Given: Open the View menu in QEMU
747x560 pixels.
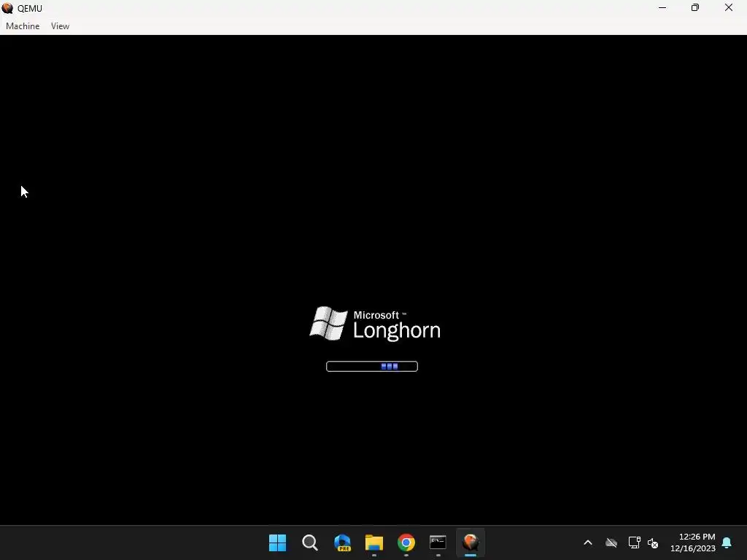Looking at the screenshot, I should pyautogui.click(x=60, y=26).
